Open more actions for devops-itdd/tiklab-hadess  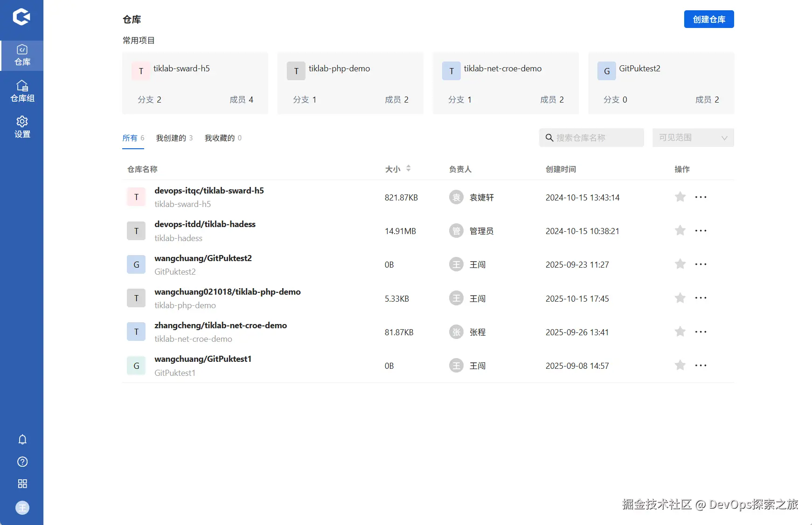(x=701, y=230)
